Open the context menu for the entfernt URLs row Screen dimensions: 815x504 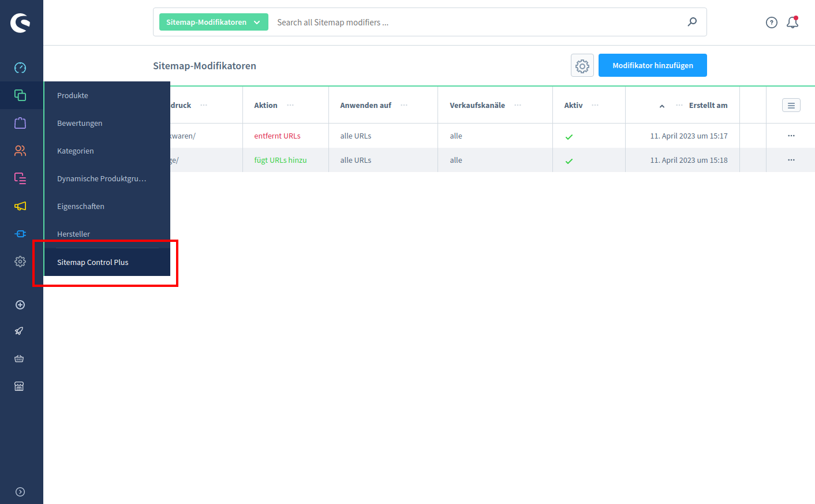coord(791,136)
